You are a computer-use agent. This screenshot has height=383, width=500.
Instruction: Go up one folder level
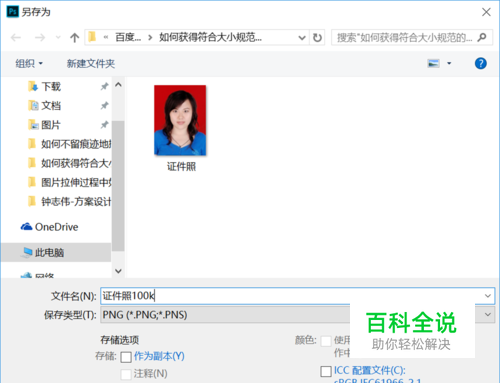click(x=75, y=37)
